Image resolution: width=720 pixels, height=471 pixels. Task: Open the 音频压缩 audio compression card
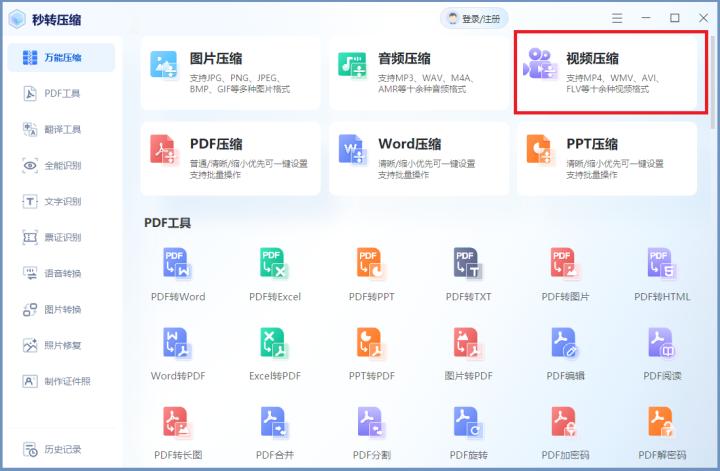(419, 73)
